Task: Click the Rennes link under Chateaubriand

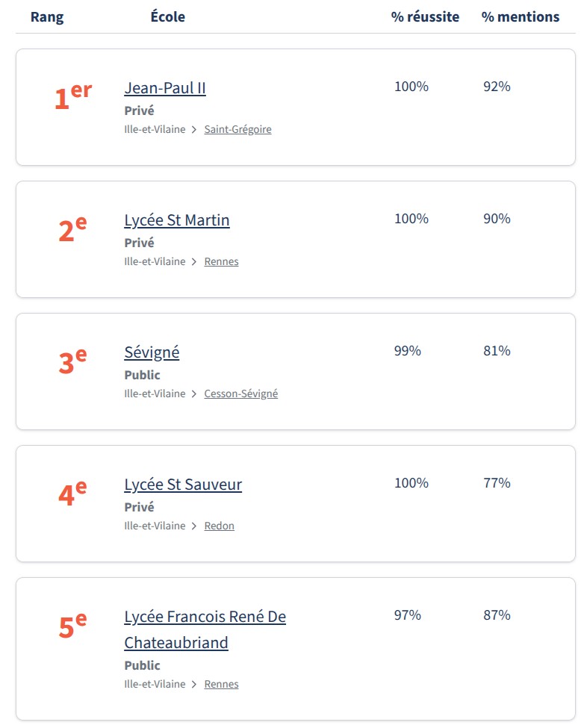Action: 221,685
